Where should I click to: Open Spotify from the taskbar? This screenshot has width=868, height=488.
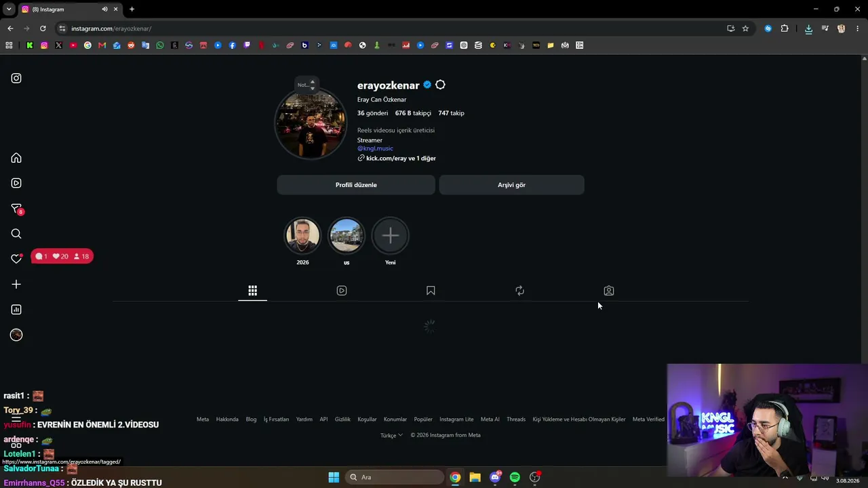[x=515, y=477]
